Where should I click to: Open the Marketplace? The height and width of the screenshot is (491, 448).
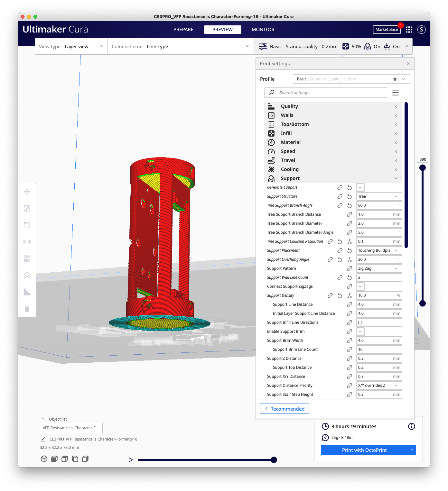pyautogui.click(x=387, y=30)
